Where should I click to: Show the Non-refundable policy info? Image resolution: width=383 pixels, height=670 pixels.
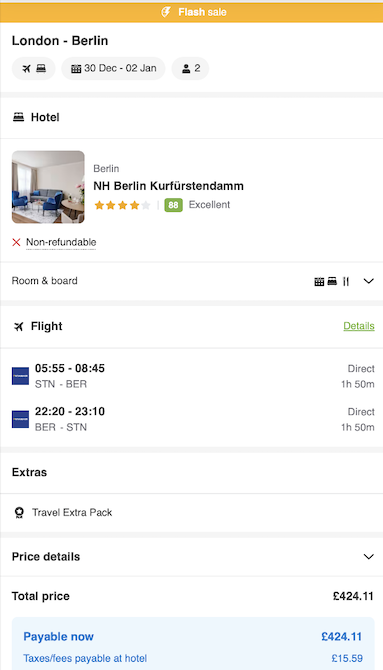coord(61,243)
